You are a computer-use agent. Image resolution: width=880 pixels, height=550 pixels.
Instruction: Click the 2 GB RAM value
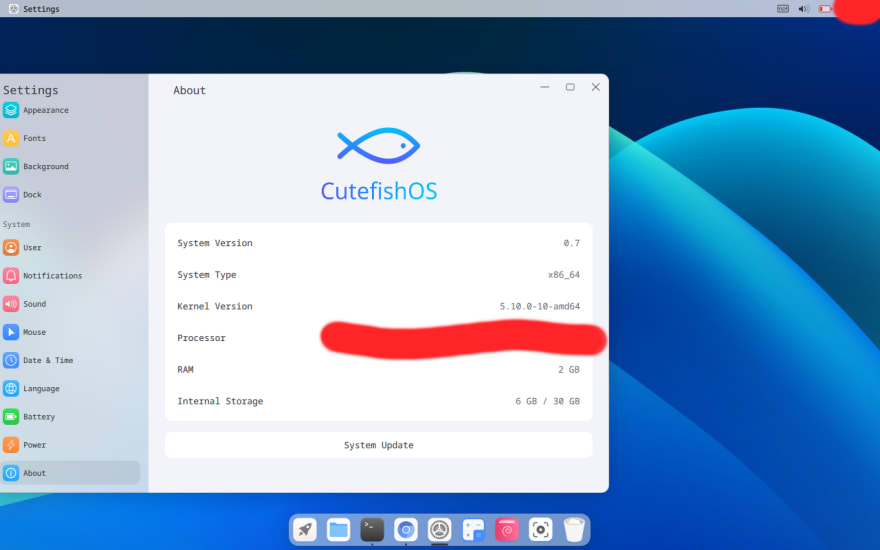click(x=569, y=369)
